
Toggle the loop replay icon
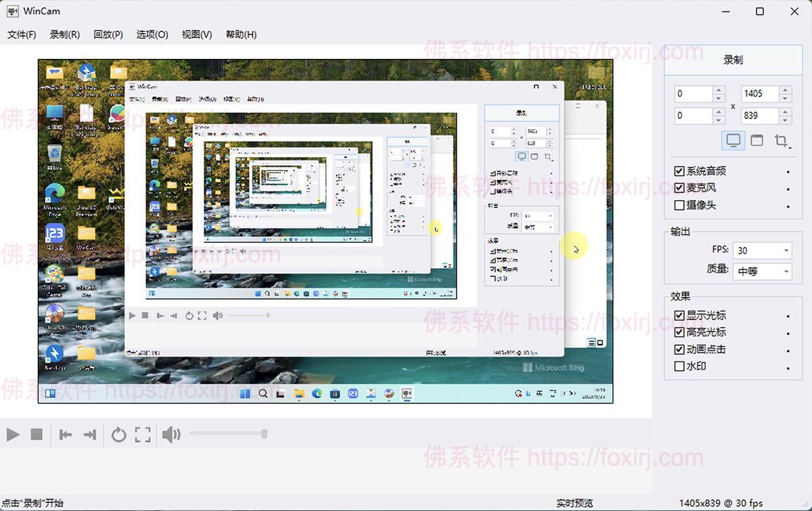[119, 435]
